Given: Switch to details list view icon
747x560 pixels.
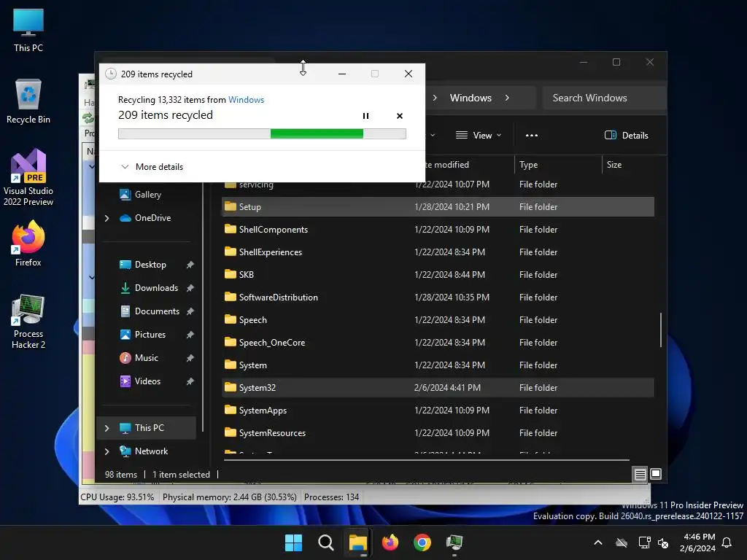Looking at the screenshot, I should 640,474.
